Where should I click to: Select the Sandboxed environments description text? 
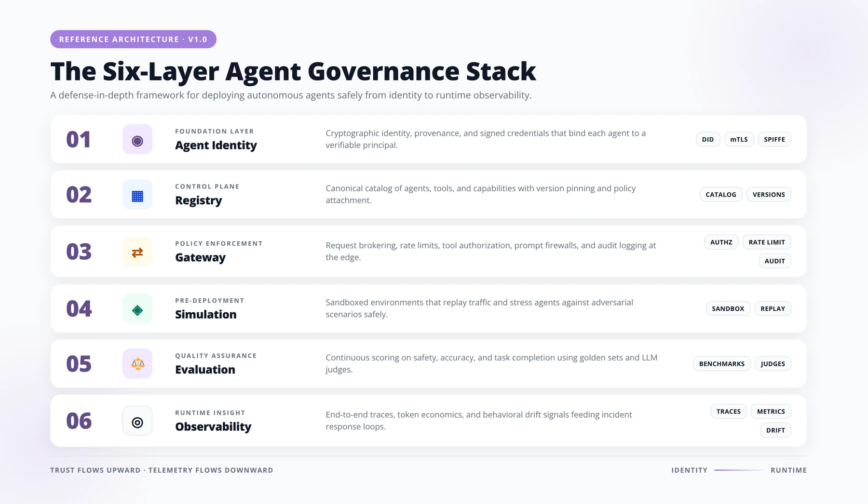pos(479,308)
